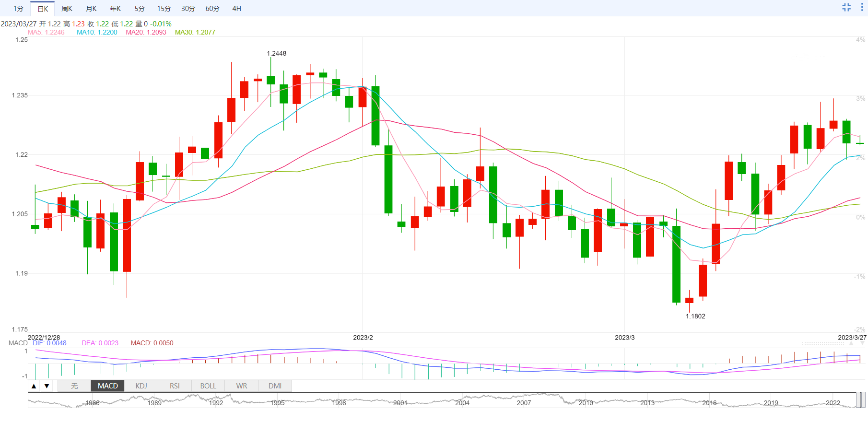This screenshot has width=868, height=422.
Task: Click the black up-arrow indicator panel button
Action: [x=34, y=386]
